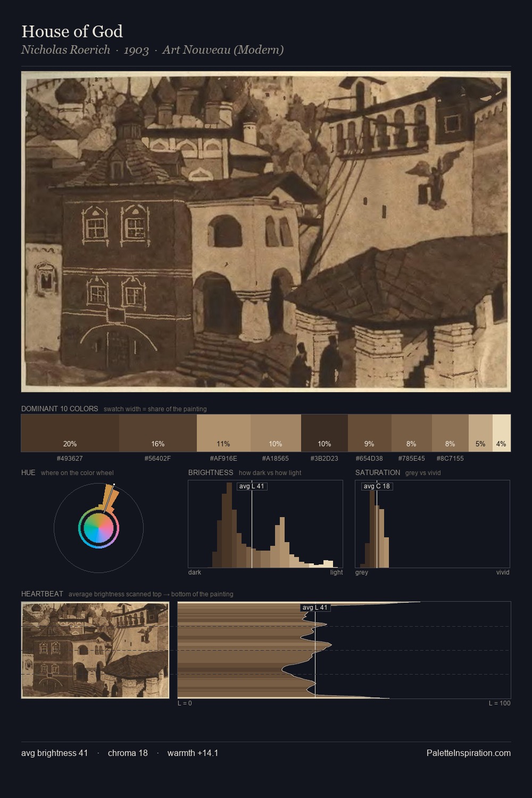Click hex code '#AF916E' label

point(223,458)
